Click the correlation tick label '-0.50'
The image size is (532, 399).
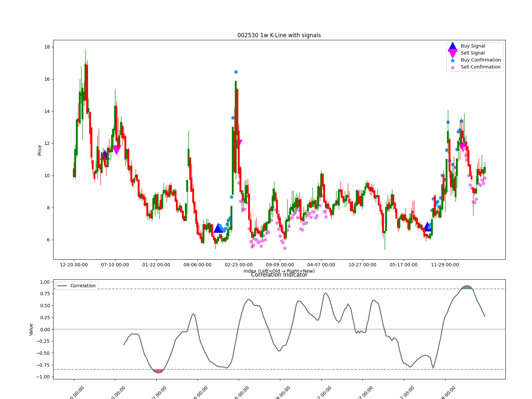point(43,353)
